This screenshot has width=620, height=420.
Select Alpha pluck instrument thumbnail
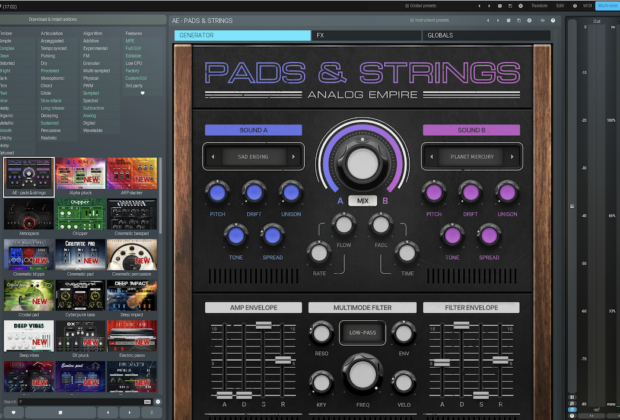point(80,177)
